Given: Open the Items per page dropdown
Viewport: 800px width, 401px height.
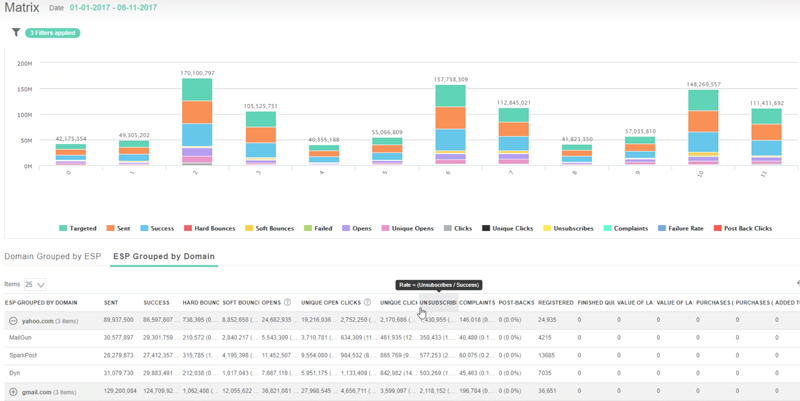Looking at the screenshot, I should click(x=35, y=284).
